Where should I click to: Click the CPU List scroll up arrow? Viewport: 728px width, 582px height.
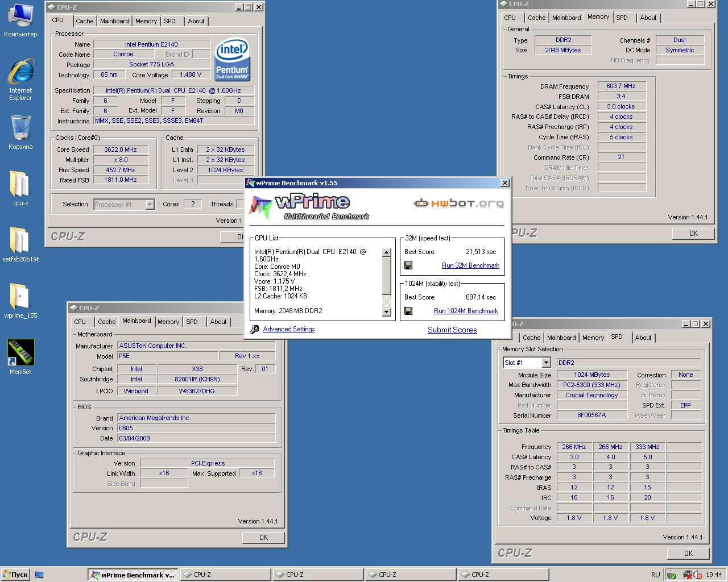pos(387,252)
